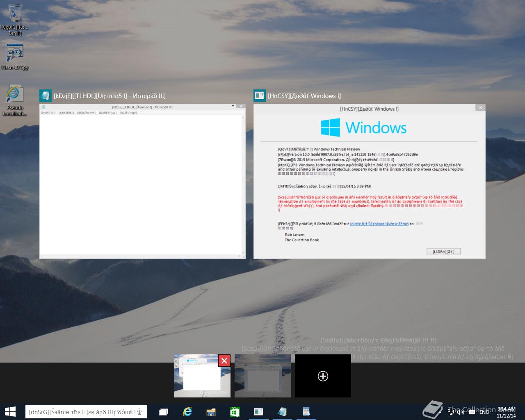Open File Explorer from the taskbar
The height and width of the screenshot is (420, 525).
[x=211, y=412]
